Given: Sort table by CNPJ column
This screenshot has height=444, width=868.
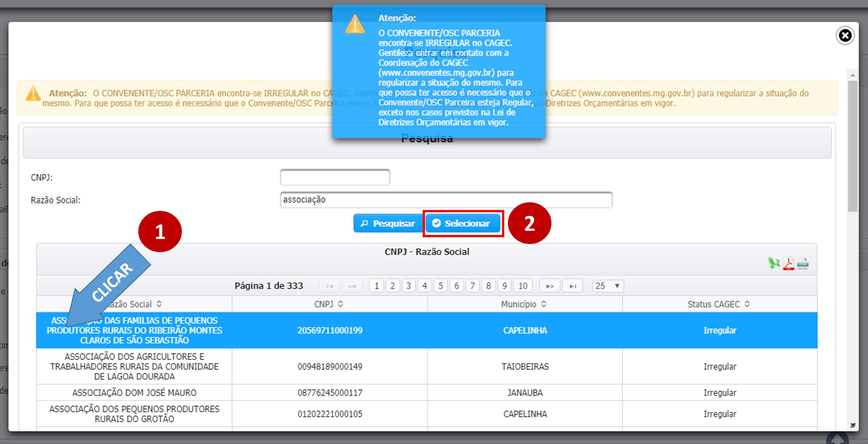Looking at the screenshot, I should click(x=340, y=304).
